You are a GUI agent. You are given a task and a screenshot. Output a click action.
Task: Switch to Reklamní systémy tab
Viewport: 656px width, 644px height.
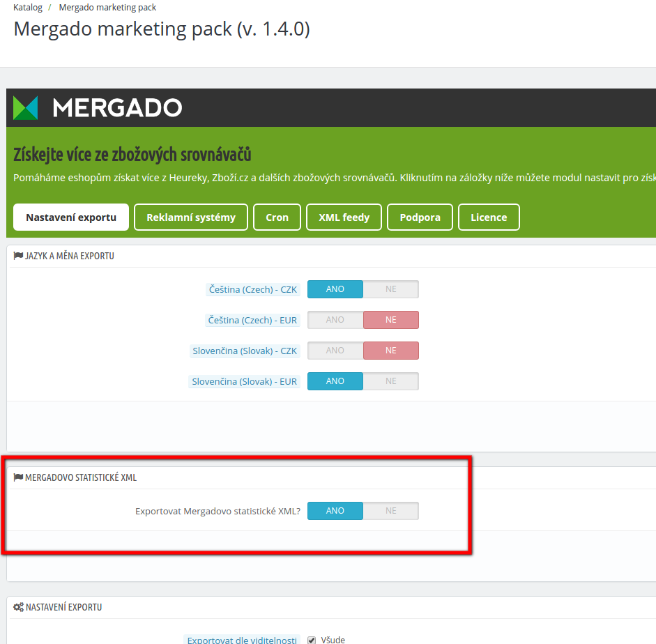(x=191, y=217)
